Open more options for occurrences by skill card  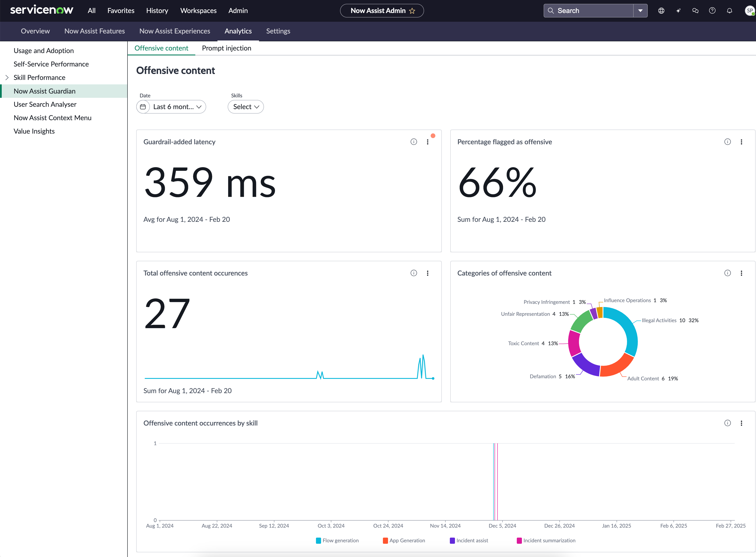(x=742, y=423)
